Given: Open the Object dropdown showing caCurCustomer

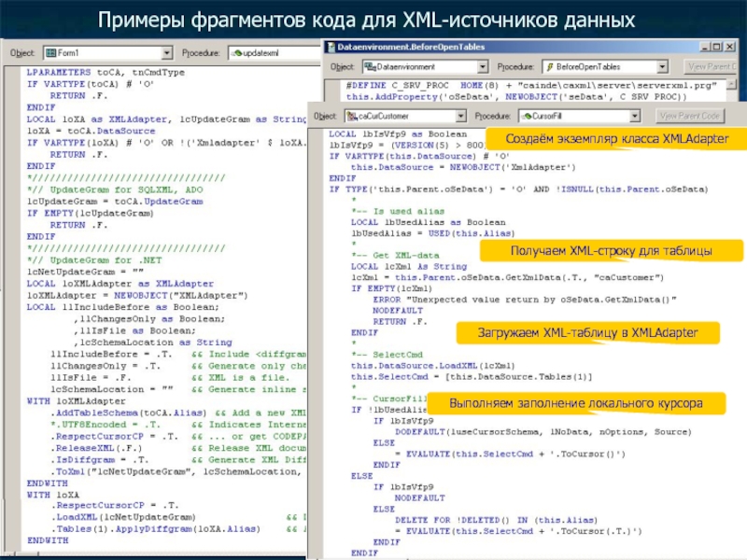Looking at the screenshot, I should pos(459,116).
